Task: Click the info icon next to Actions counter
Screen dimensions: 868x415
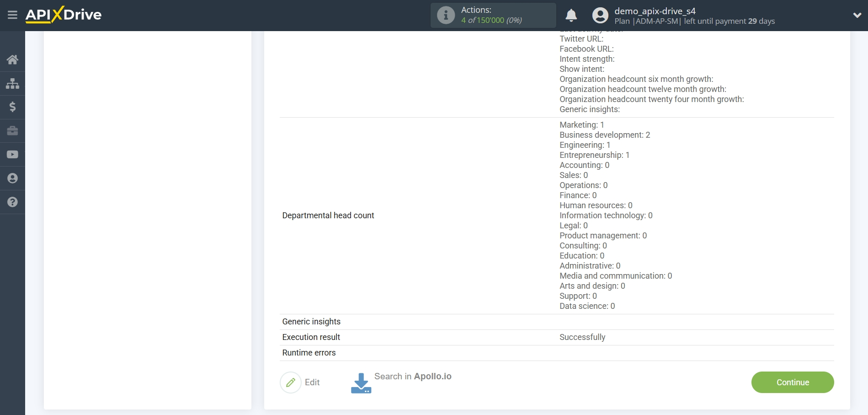Action: [446, 15]
